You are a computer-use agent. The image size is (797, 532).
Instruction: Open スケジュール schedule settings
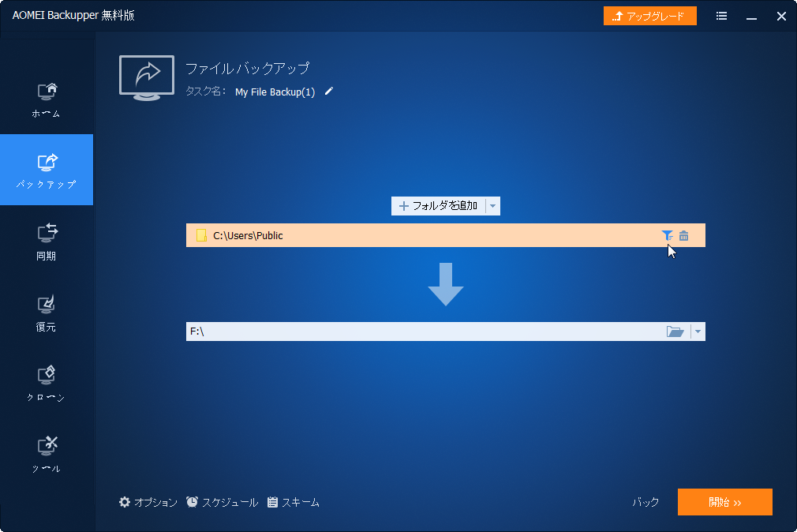[222, 503]
